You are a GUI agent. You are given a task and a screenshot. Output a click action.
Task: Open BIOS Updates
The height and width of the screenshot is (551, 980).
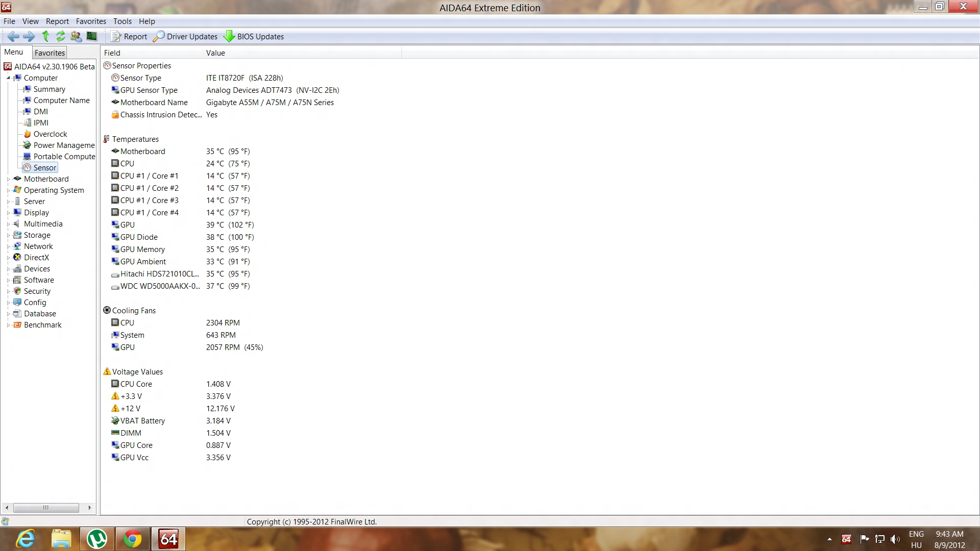[254, 36]
